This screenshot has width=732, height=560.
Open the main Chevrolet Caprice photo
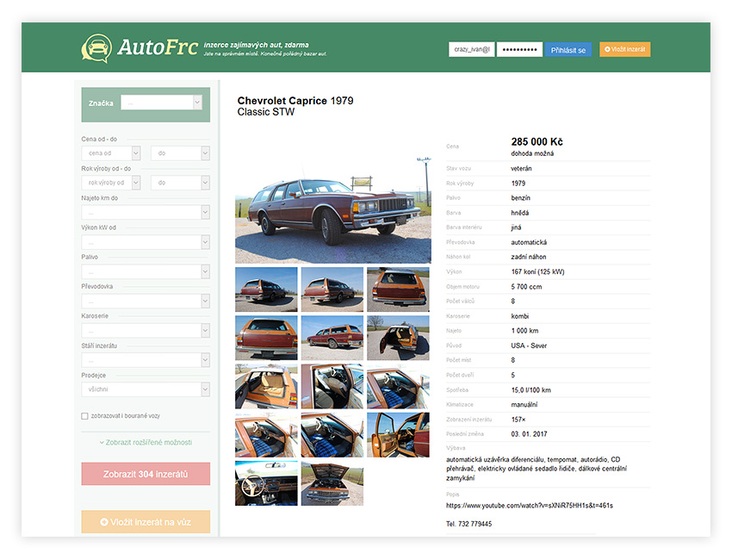332,209
